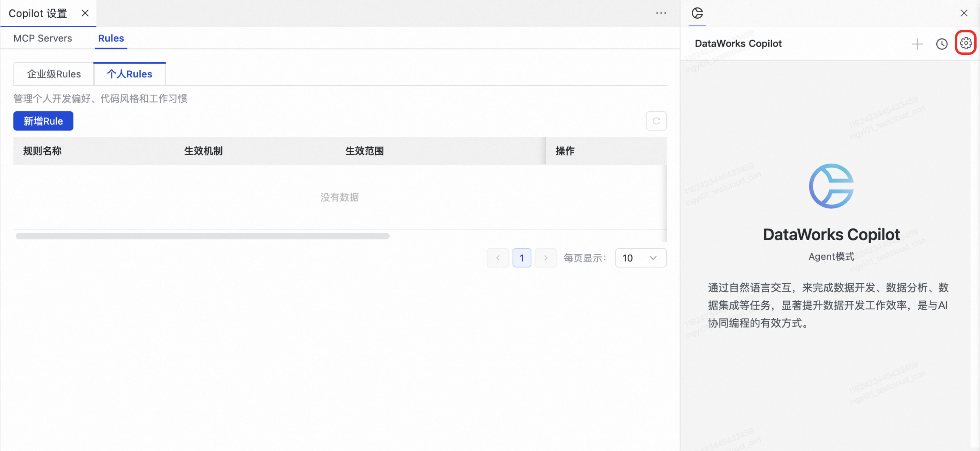The image size is (980, 451).
Task: Switch to MCP Servers tab
Action: 43,38
